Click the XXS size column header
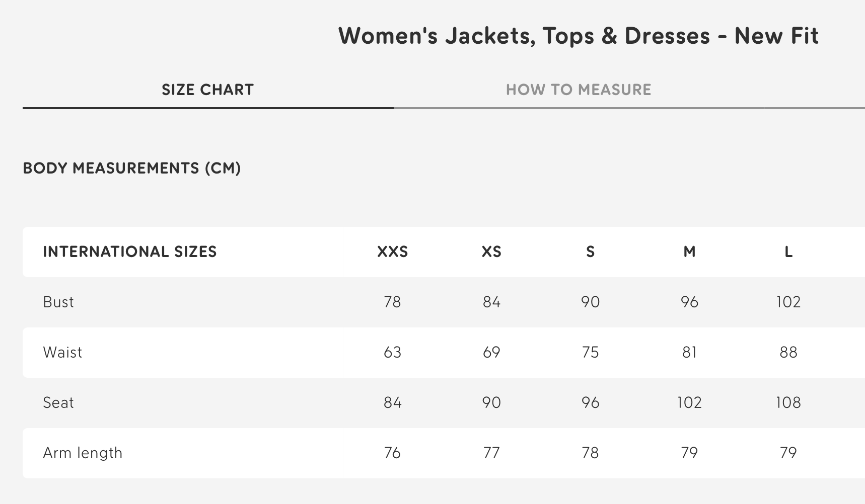This screenshot has height=504, width=865. [392, 251]
